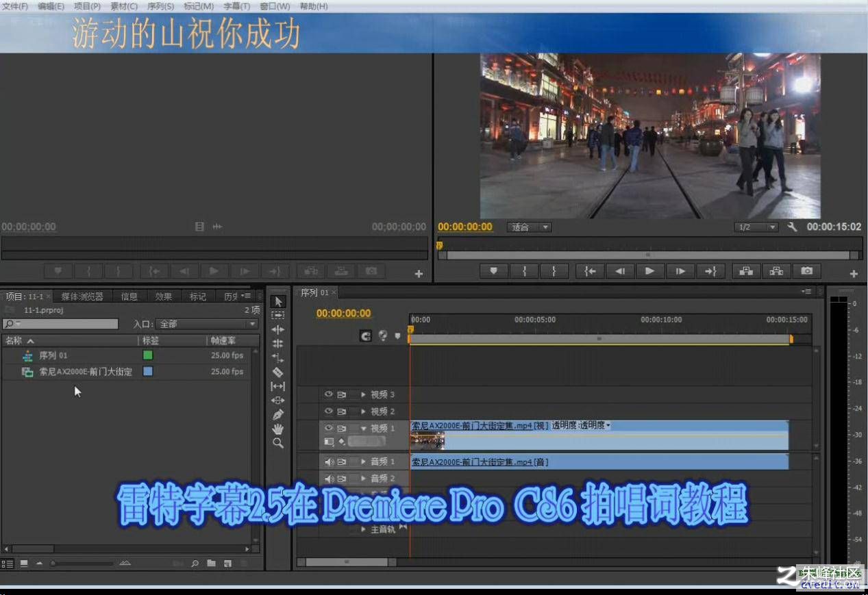
Task: Switch to the 标记 tab
Action: tap(198, 296)
